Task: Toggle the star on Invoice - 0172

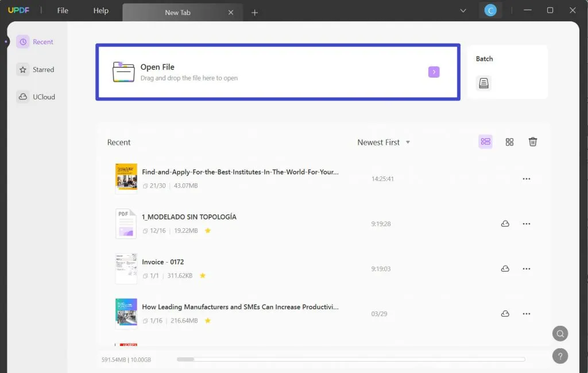Action: (x=202, y=275)
